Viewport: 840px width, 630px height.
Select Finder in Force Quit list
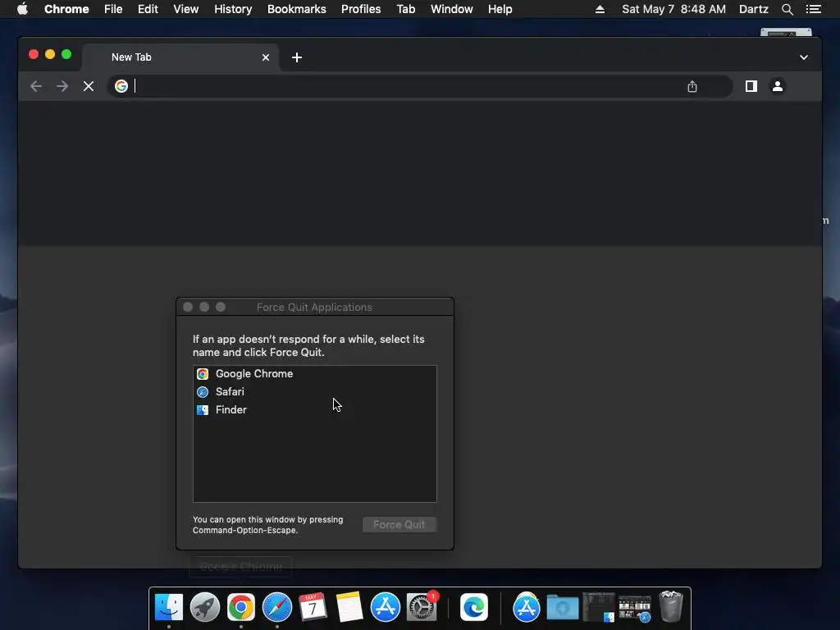[x=314, y=410]
